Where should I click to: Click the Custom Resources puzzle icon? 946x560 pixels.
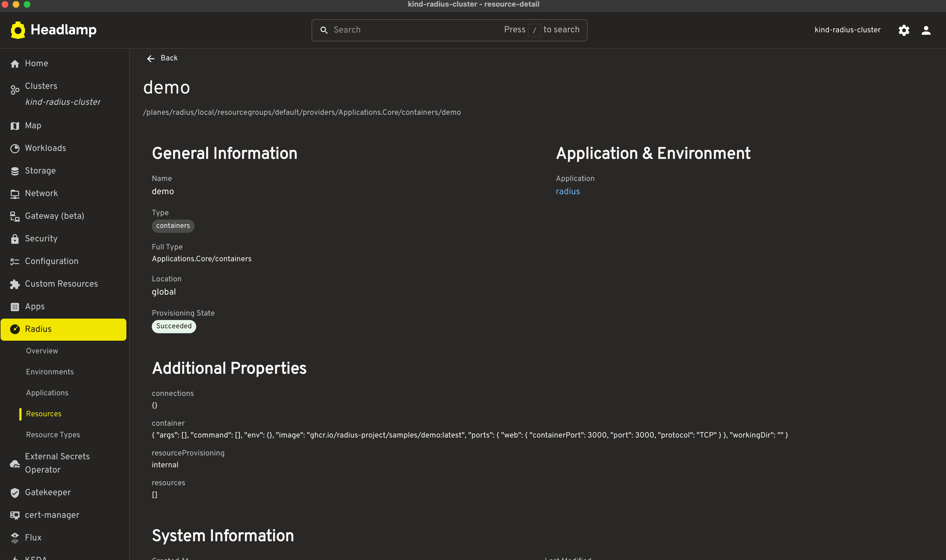(15, 284)
